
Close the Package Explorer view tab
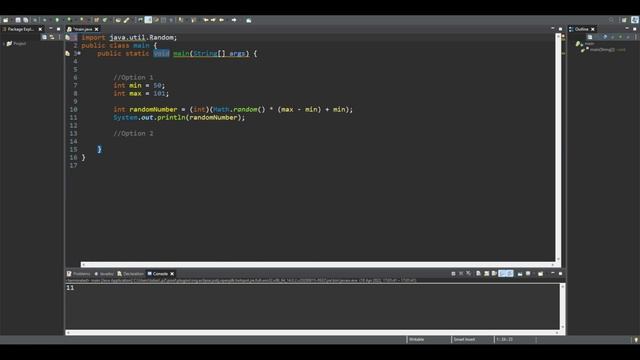[x=40, y=29]
